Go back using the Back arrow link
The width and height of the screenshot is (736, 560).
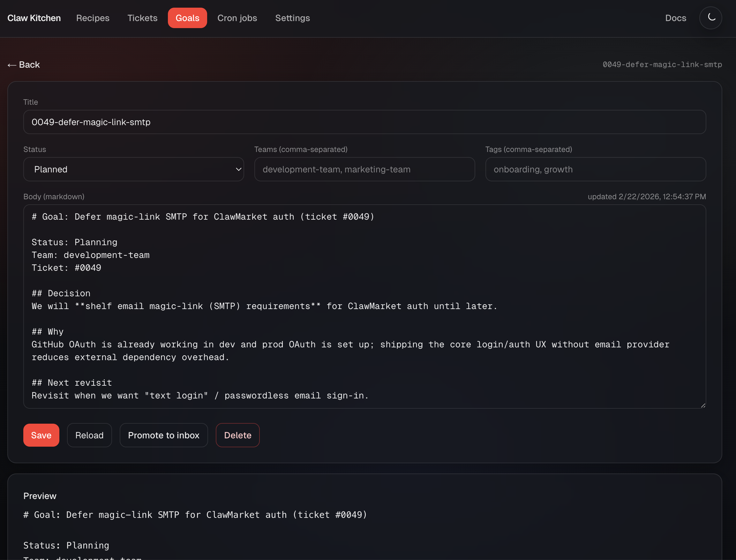pyautogui.click(x=24, y=65)
